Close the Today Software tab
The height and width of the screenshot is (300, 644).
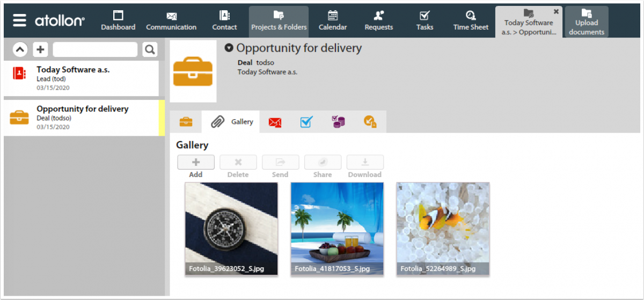[x=556, y=11]
